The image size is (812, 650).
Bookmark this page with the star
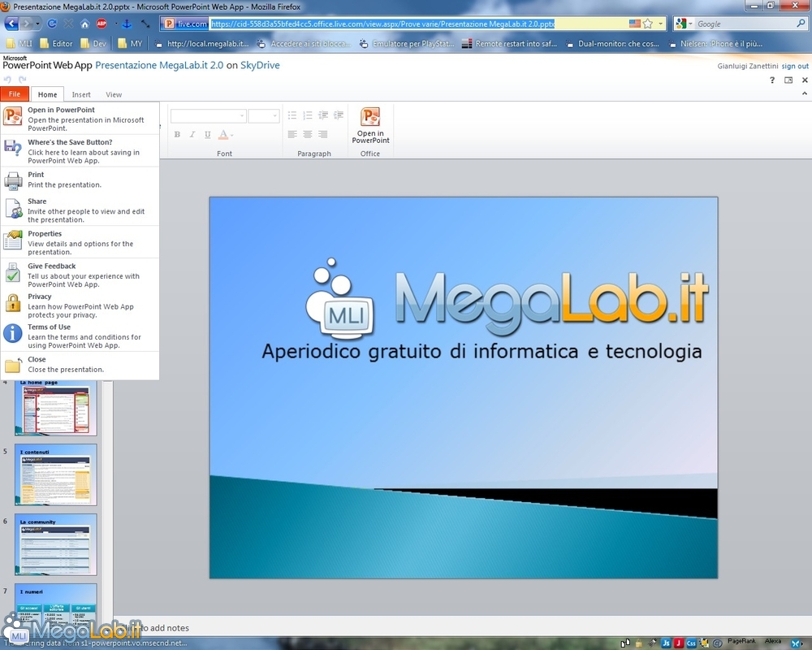(x=648, y=24)
